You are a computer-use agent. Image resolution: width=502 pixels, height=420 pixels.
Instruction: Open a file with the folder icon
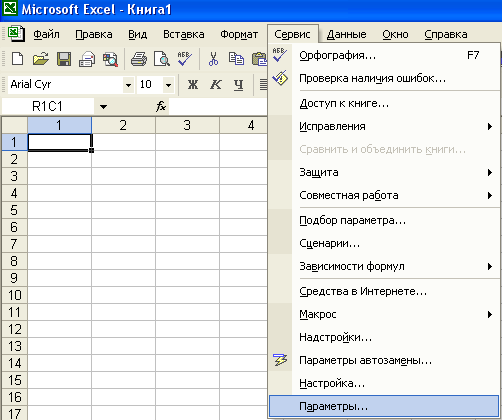[41, 59]
